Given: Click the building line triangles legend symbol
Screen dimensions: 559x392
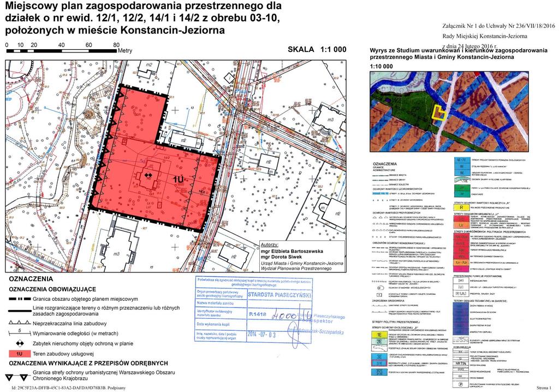Looking at the screenshot, I should [x=19, y=323].
